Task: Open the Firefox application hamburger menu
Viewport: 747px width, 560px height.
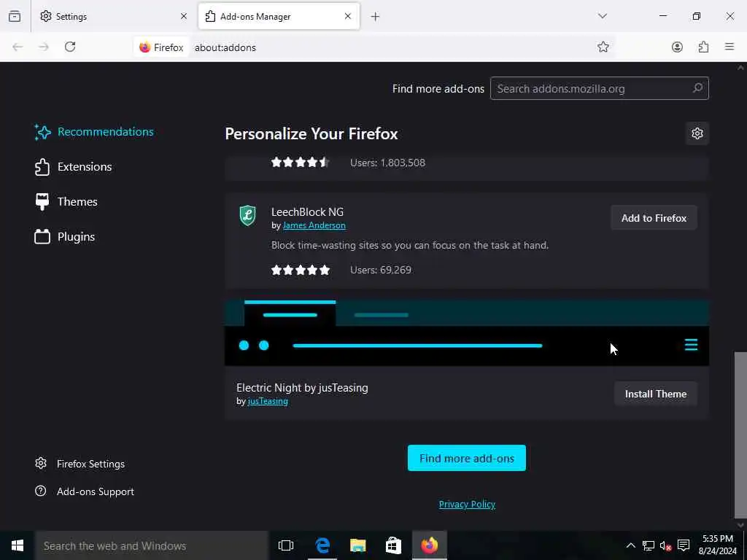Action: (729, 47)
